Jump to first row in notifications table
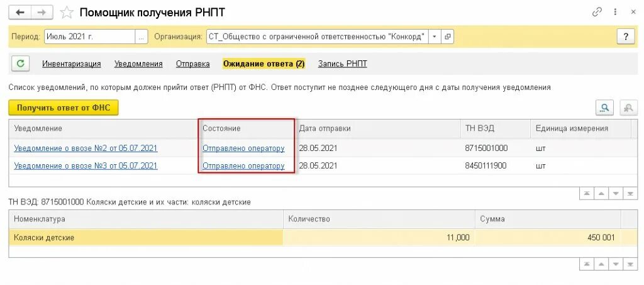Screen dimensions: 644x285 click(x=587, y=194)
